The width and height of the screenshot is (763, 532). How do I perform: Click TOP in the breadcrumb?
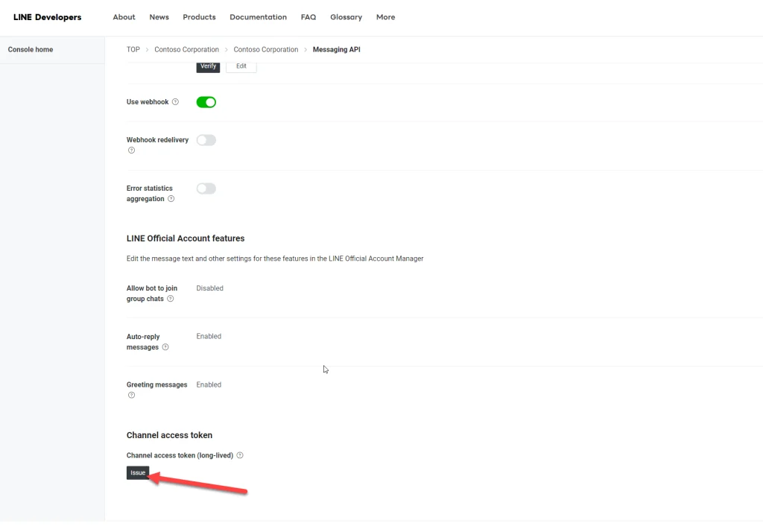(133, 50)
